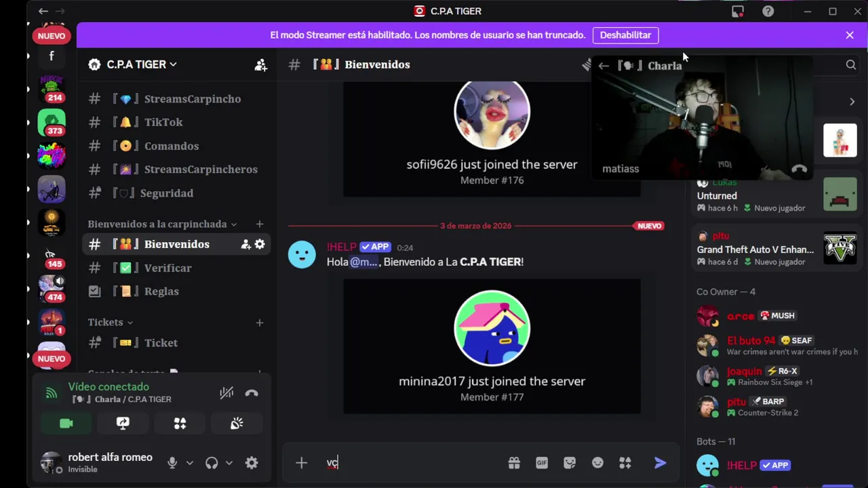Open the soundboard in voice panel

click(237, 423)
